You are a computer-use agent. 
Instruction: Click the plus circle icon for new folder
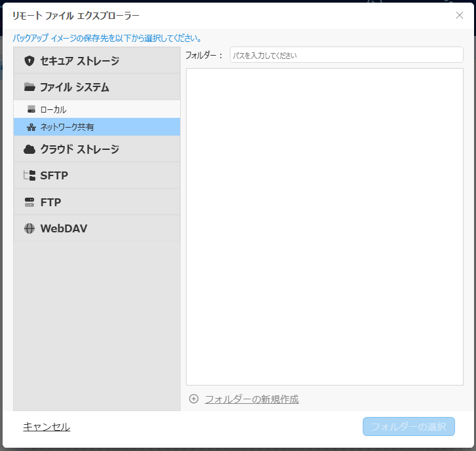coord(194,399)
